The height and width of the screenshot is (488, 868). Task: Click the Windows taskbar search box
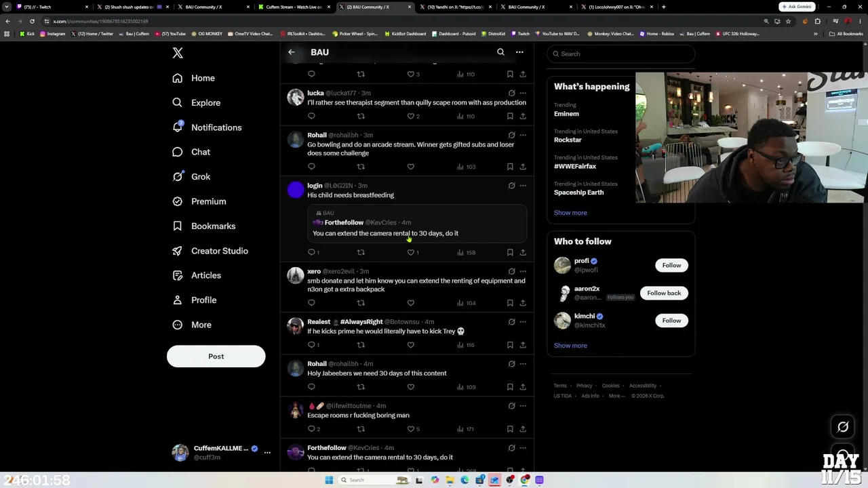click(374, 480)
